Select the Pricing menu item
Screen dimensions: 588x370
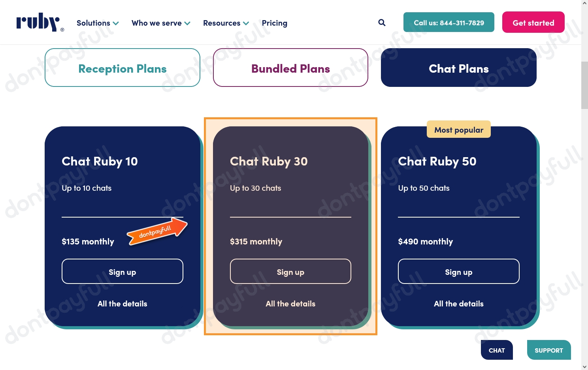click(274, 23)
